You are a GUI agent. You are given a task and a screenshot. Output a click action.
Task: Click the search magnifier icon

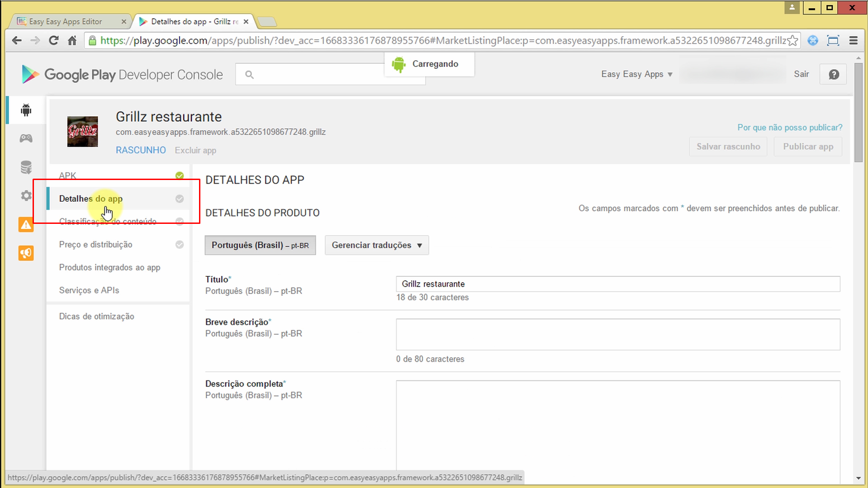click(x=249, y=74)
